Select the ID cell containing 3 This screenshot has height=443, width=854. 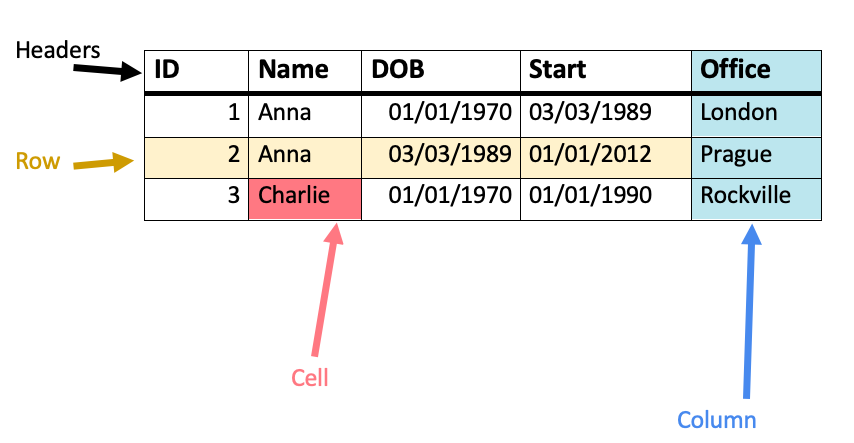197,199
